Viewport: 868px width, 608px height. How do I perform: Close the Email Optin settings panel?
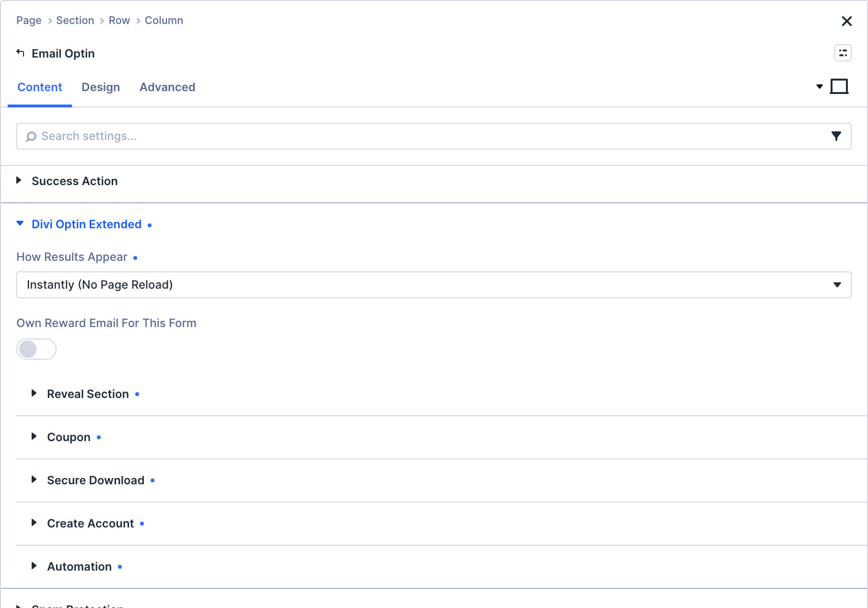846,21
